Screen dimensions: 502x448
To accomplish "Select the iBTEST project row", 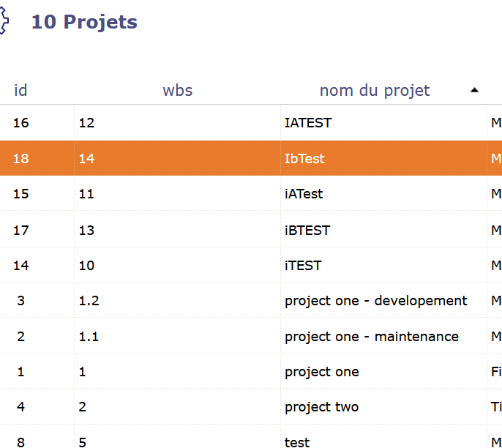I will tap(307, 230).
